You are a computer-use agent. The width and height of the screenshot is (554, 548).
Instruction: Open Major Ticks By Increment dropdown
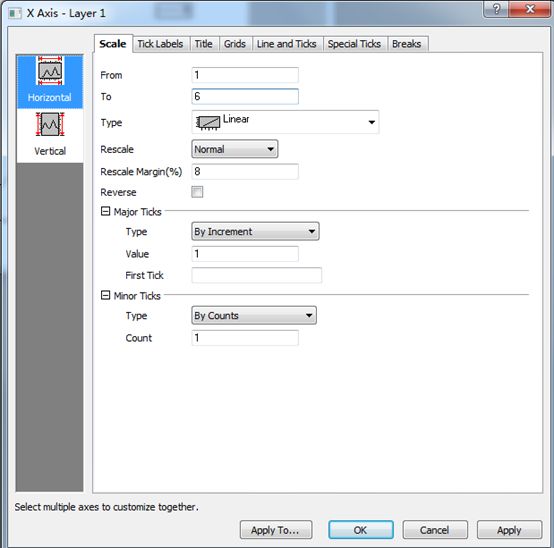pyautogui.click(x=255, y=231)
